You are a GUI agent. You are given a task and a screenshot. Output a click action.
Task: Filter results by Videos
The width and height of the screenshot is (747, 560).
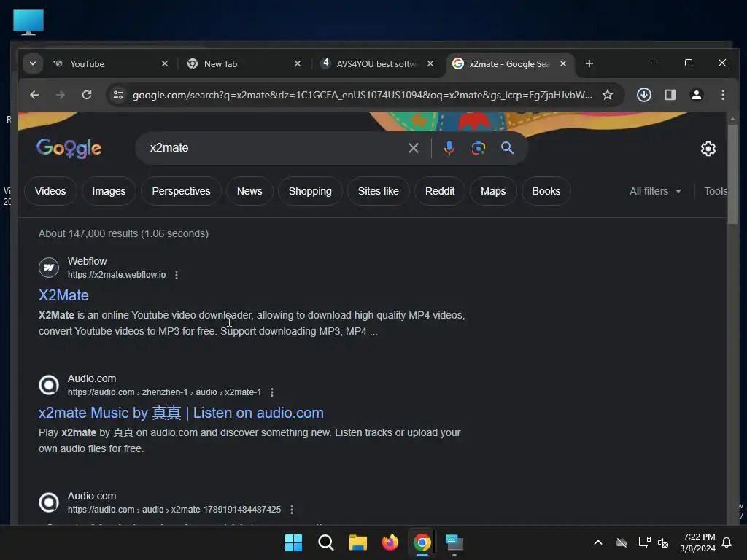click(50, 191)
